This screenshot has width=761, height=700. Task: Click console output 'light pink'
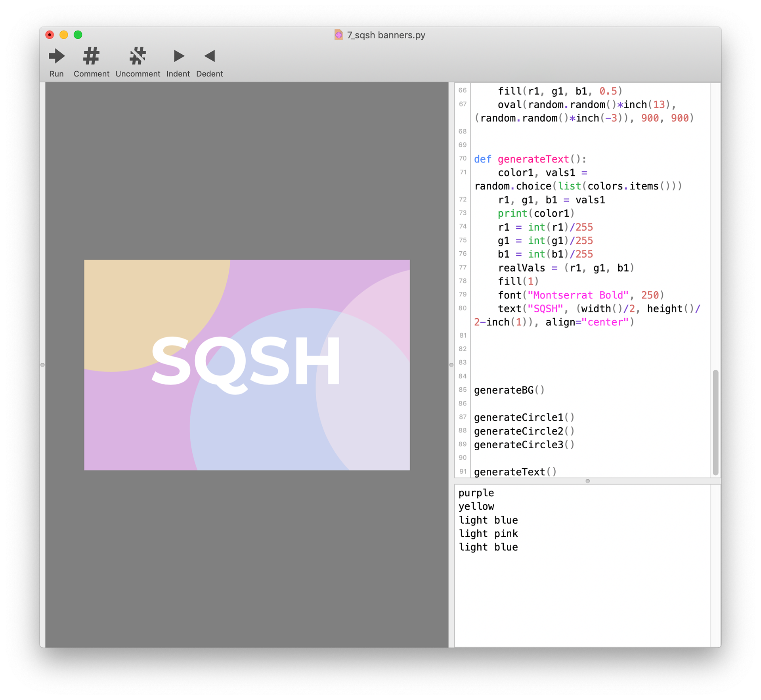pyautogui.click(x=488, y=534)
